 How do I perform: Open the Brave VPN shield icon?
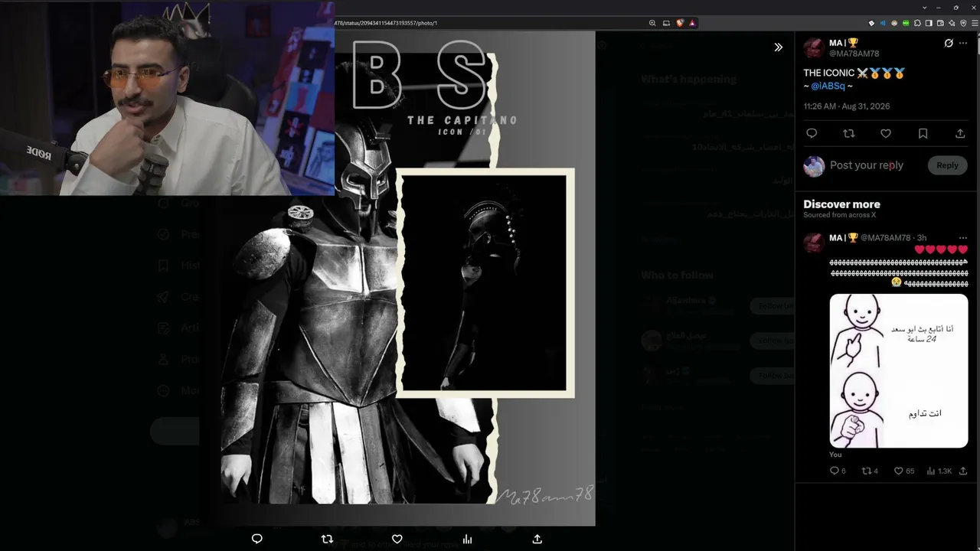(962, 23)
